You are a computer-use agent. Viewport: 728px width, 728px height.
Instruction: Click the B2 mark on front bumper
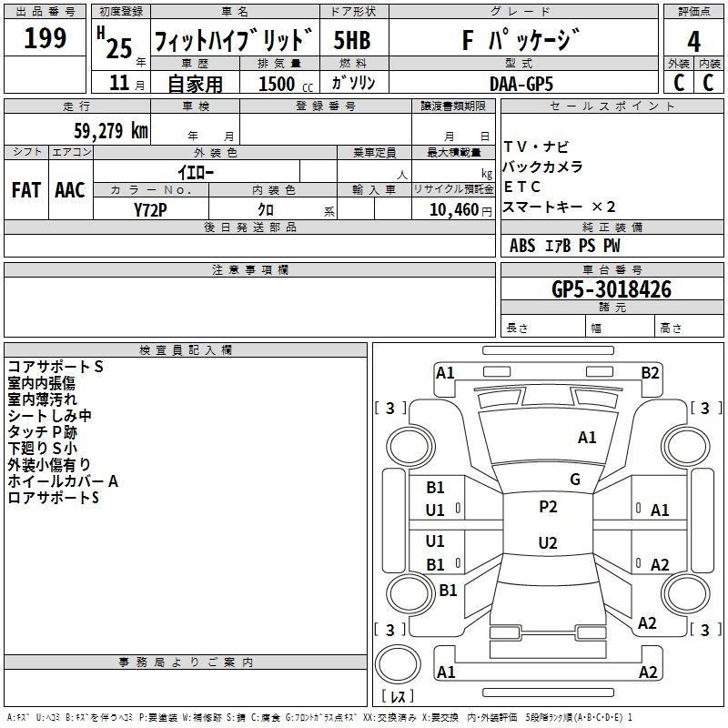coord(650,372)
